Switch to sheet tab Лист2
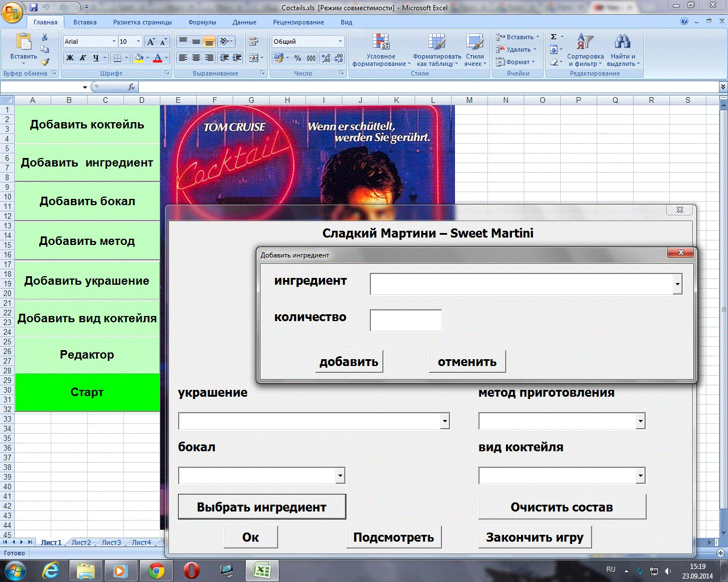 click(81, 542)
